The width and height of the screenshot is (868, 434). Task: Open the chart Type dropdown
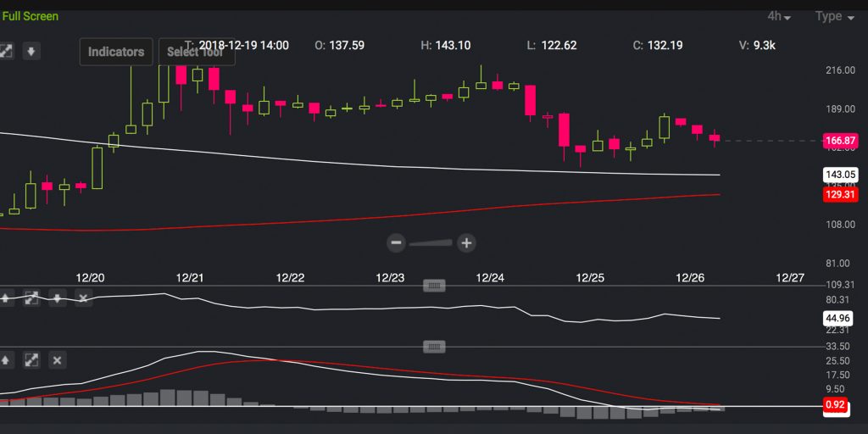(834, 16)
